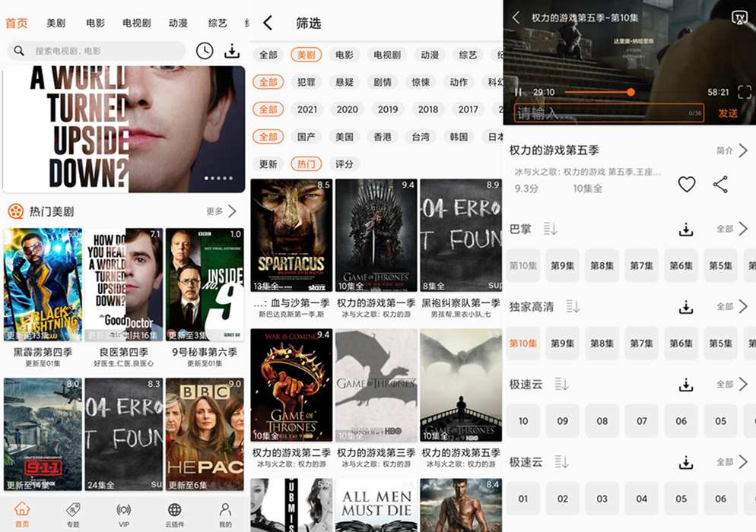Open the 我的 bottom tab
Image resolution: width=756 pixels, height=532 pixels.
(225, 513)
